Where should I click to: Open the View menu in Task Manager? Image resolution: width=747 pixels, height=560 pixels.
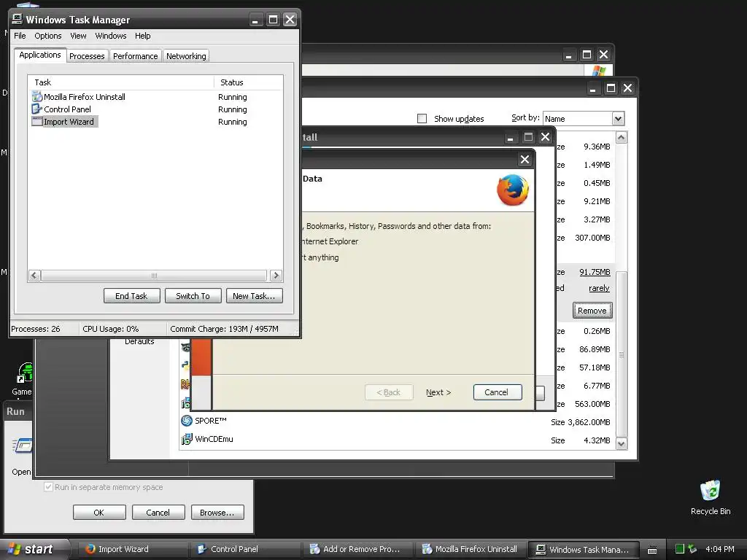(78, 36)
